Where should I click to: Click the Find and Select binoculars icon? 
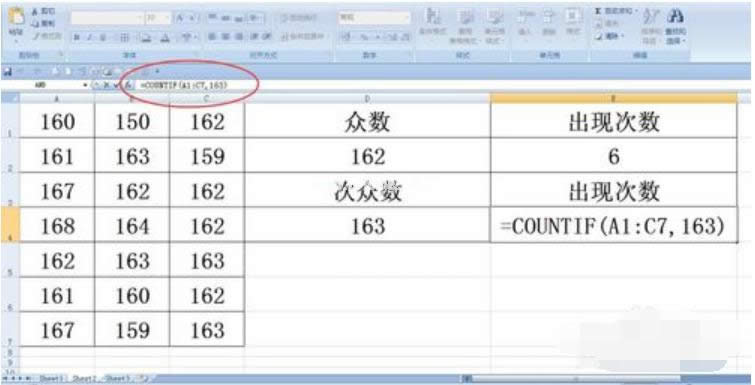[675, 17]
